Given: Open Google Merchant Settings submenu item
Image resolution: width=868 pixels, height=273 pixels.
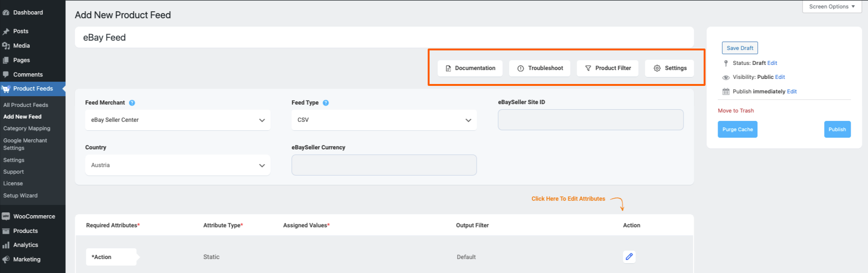Looking at the screenshot, I should click(25, 144).
